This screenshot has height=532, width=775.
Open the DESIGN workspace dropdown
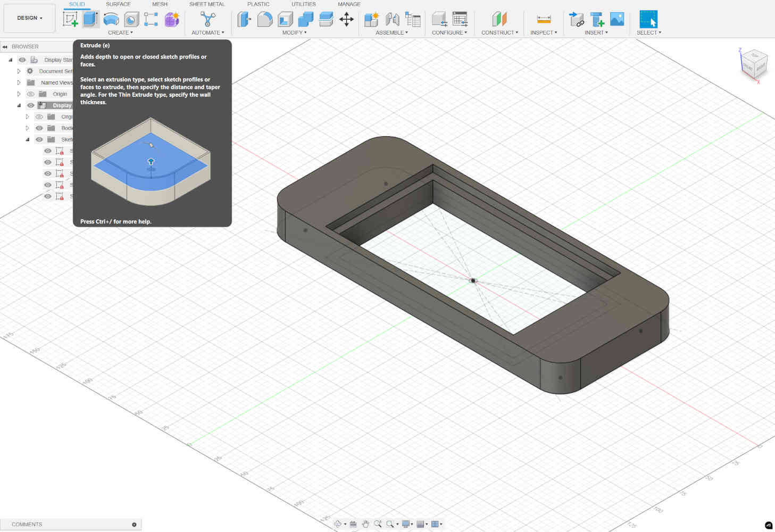pos(30,18)
